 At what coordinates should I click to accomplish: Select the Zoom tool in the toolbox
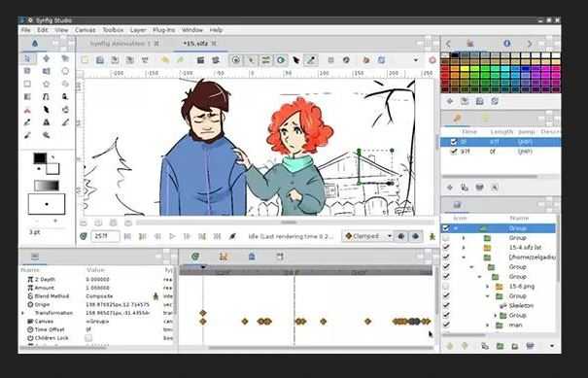[46, 135]
